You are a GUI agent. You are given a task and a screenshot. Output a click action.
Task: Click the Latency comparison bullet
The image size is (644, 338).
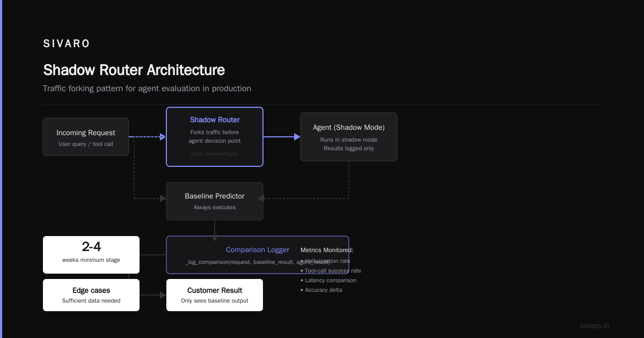328,280
